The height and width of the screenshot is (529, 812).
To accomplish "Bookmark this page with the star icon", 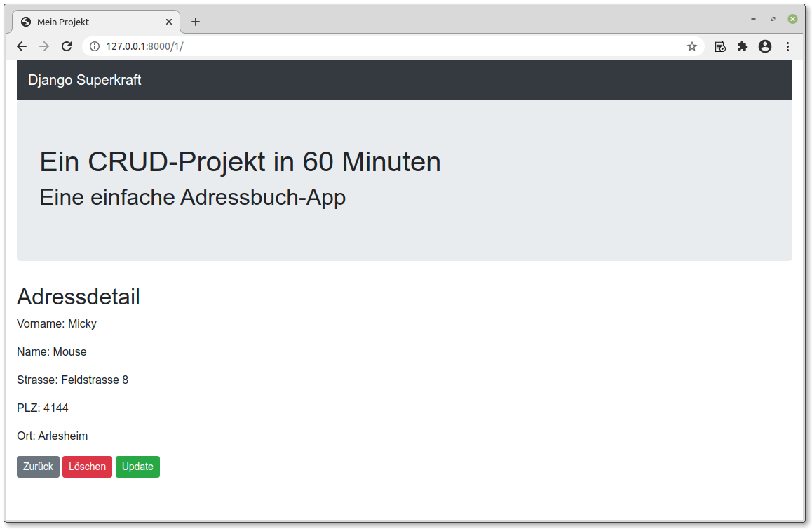I will (x=692, y=46).
